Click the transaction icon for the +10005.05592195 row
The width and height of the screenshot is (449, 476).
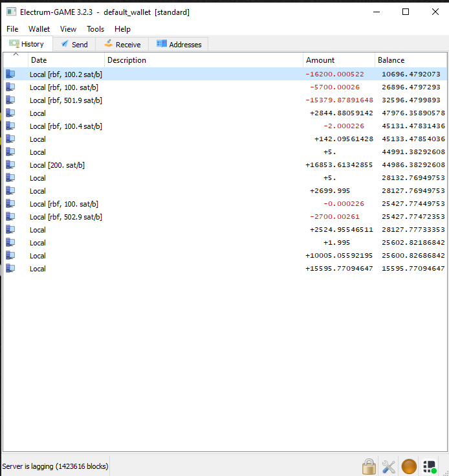coord(10,255)
